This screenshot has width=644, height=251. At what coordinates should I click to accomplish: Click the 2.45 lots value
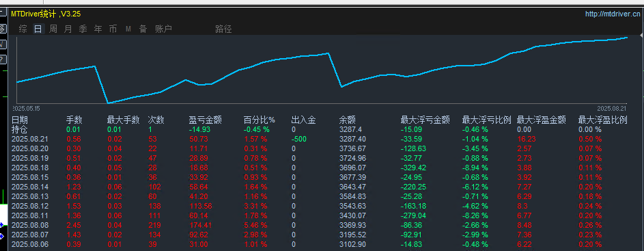[x=74, y=225]
